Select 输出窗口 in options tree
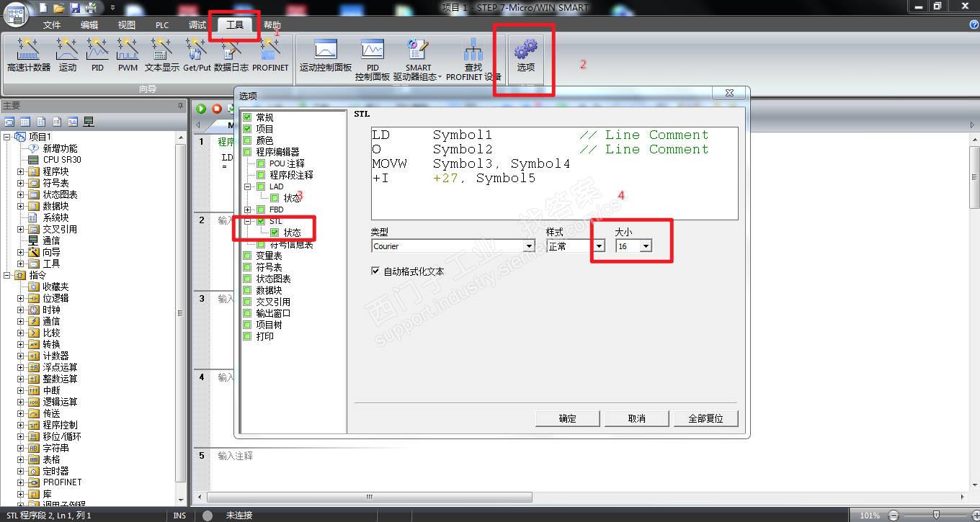980x522 pixels. (x=273, y=313)
